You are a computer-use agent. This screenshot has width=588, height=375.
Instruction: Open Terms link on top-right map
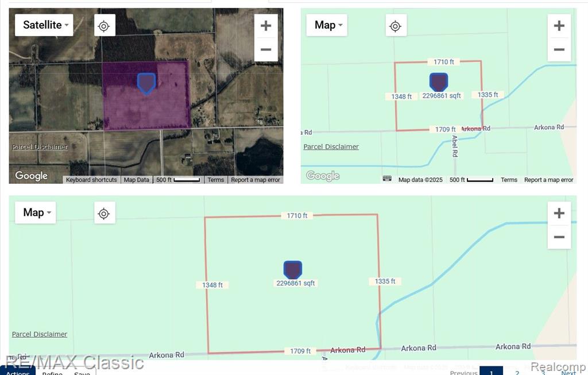[x=509, y=180]
